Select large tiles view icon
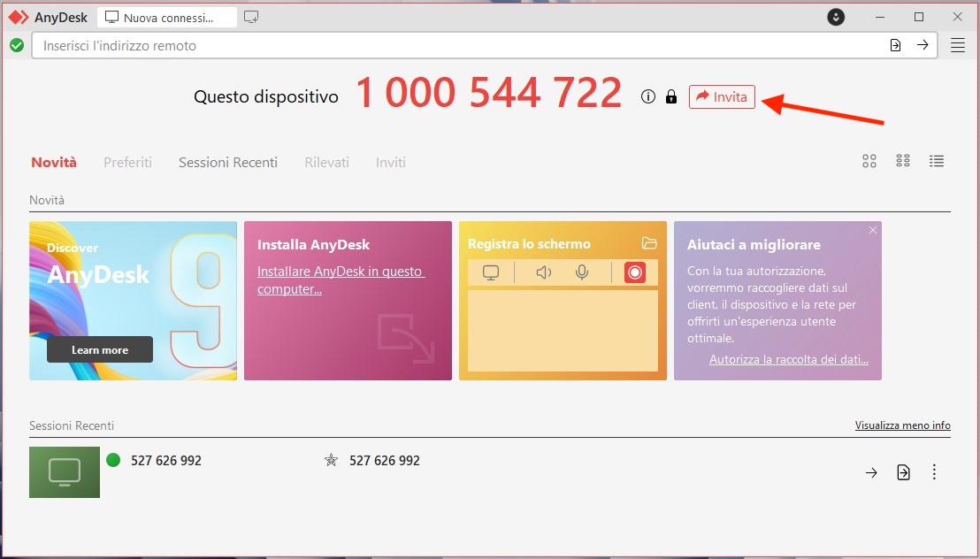 point(869,161)
